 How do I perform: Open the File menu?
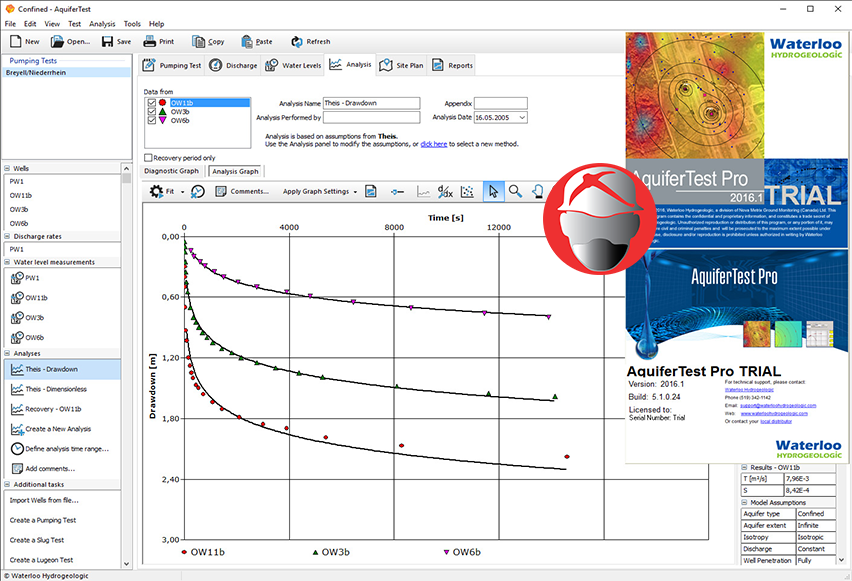pos(10,24)
